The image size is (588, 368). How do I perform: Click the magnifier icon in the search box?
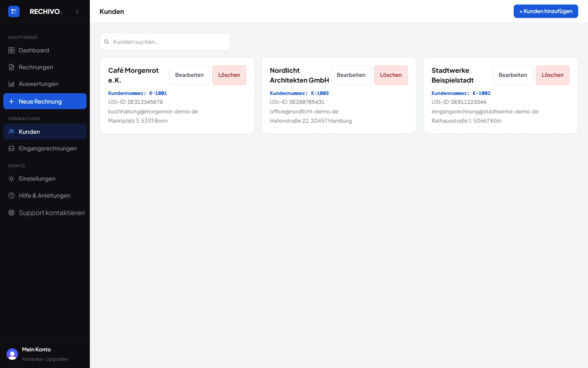tap(107, 42)
